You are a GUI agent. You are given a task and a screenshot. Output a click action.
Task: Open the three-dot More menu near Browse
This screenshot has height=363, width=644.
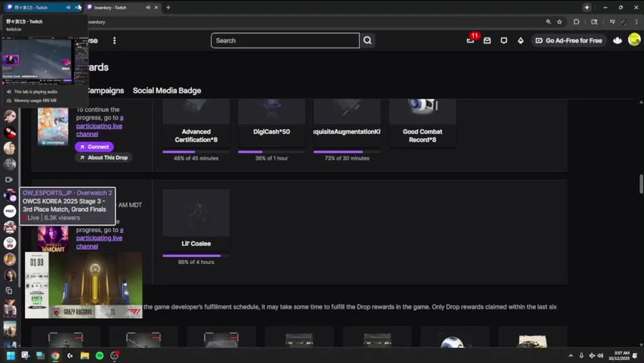tap(114, 40)
